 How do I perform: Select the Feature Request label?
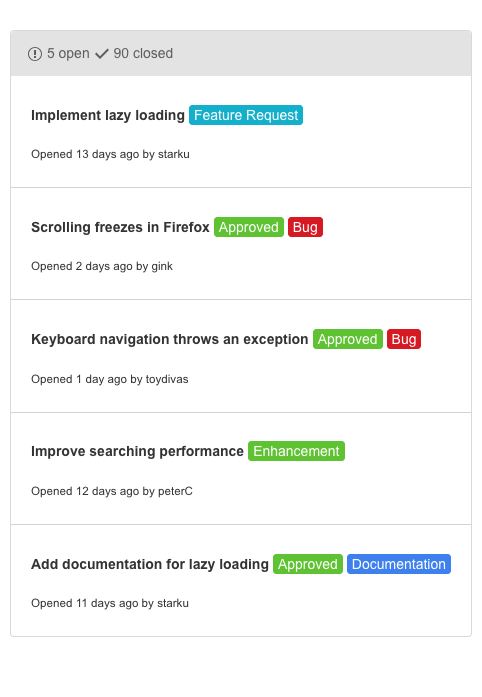click(x=246, y=115)
